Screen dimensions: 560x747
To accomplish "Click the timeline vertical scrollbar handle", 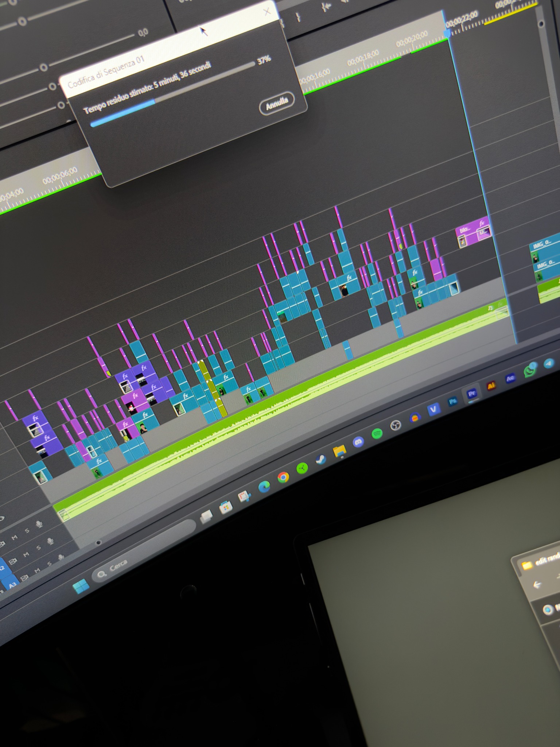I will coord(541,24).
